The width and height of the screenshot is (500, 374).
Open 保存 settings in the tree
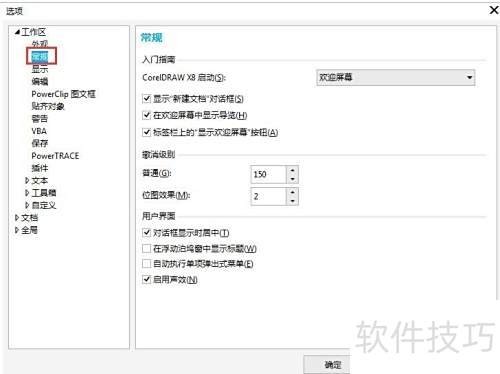click(x=40, y=143)
